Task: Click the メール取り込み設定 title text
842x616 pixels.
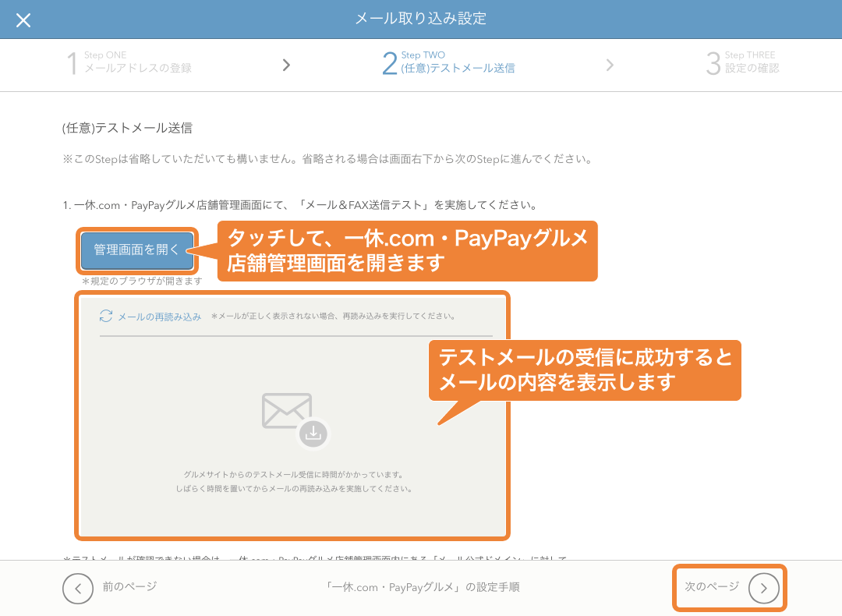Action: click(x=420, y=19)
